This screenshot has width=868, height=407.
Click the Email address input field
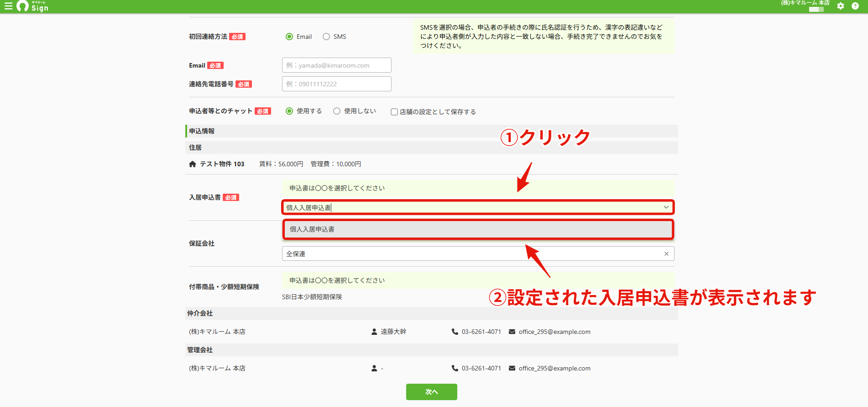[337, 65]
